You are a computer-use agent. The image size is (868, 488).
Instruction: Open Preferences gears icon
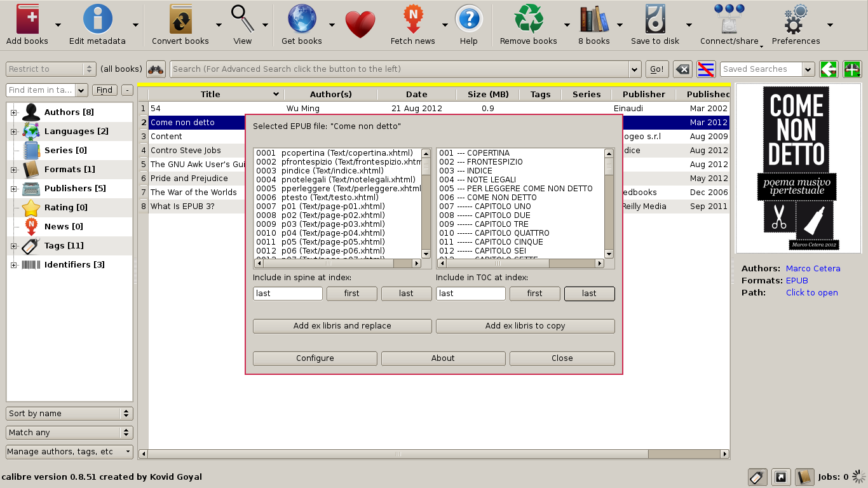[796, 19]
